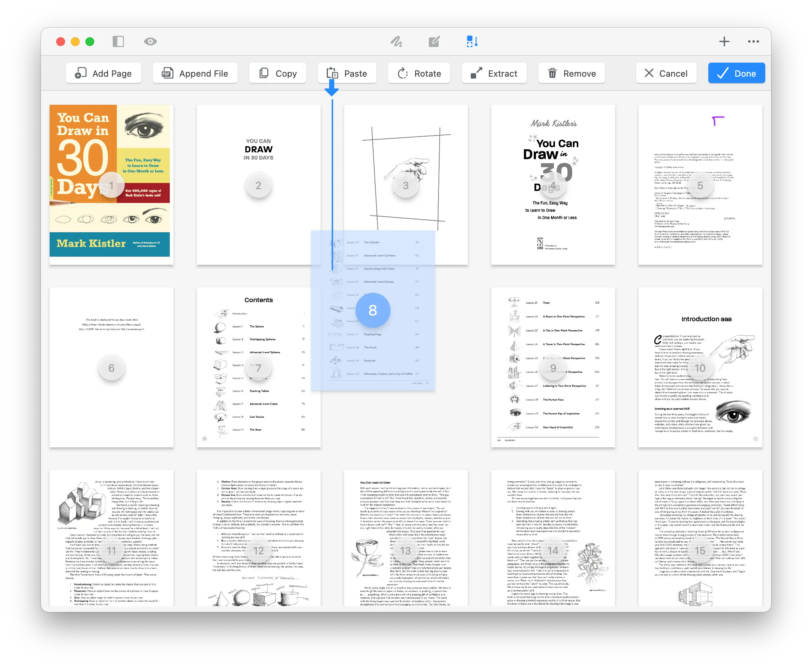Toggle the sidebar panel icon
Image resolution: width=812 pixels, height=666 pixels.
118,41
